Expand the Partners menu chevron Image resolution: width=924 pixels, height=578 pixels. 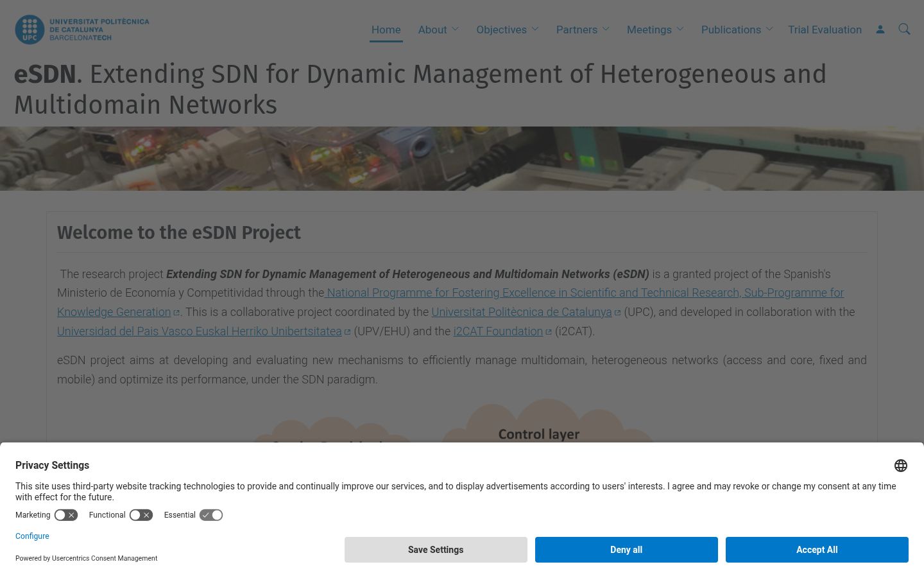coord(606,29)
